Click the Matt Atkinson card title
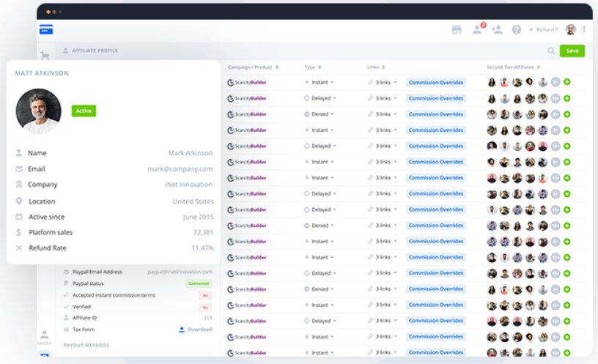Viewport: 598px width, 364px height. [x=42, y=73]
